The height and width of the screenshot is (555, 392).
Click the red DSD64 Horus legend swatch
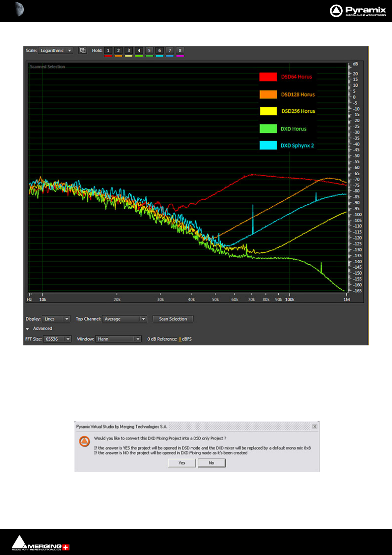(268, 77)
